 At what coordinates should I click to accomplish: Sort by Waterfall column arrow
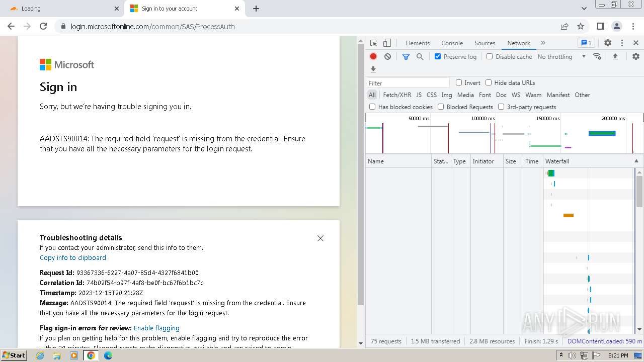point(636,161)
